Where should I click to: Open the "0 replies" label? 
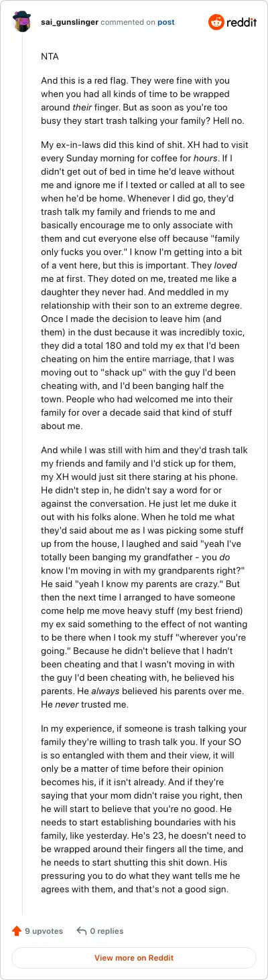[107, 930]
